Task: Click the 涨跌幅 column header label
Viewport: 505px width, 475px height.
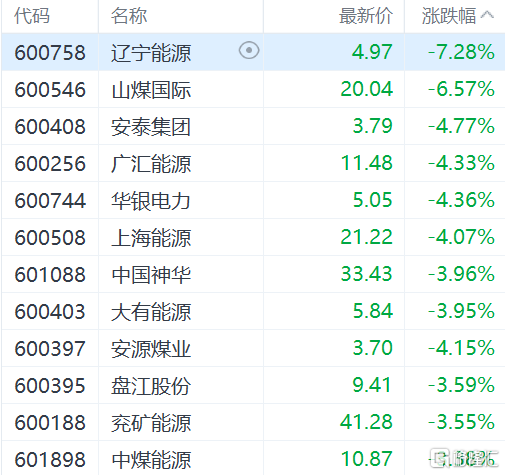Action: (x=449, y=16)
